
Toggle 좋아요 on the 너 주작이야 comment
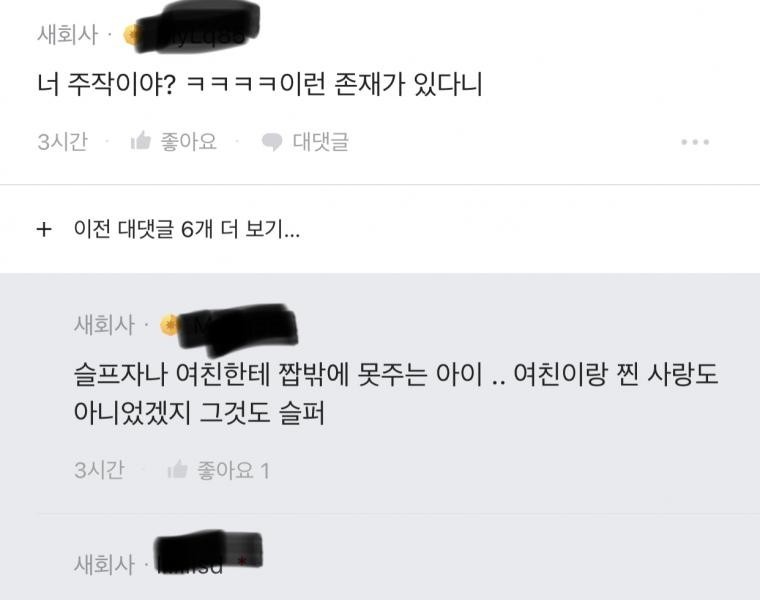click(x=189, y=142)
